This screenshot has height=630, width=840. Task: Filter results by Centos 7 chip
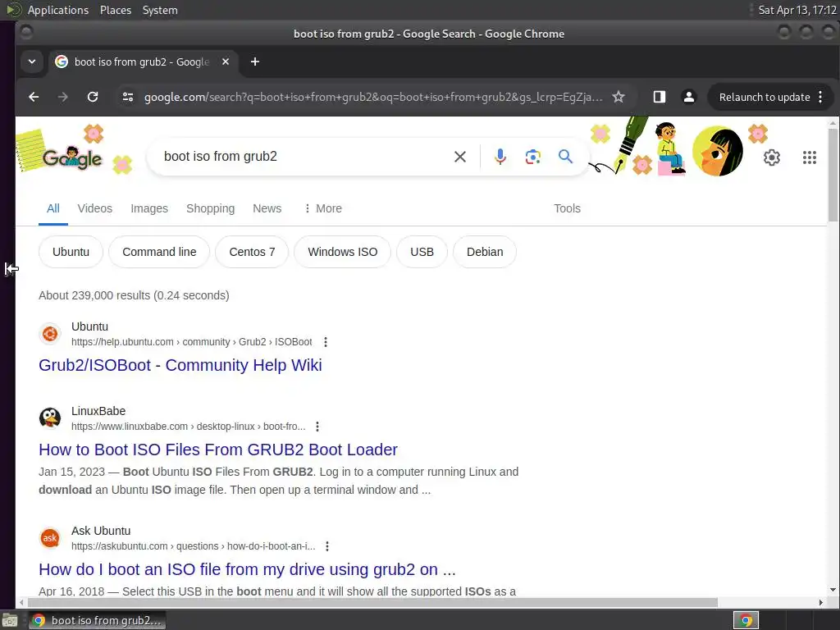click(252, 252)
